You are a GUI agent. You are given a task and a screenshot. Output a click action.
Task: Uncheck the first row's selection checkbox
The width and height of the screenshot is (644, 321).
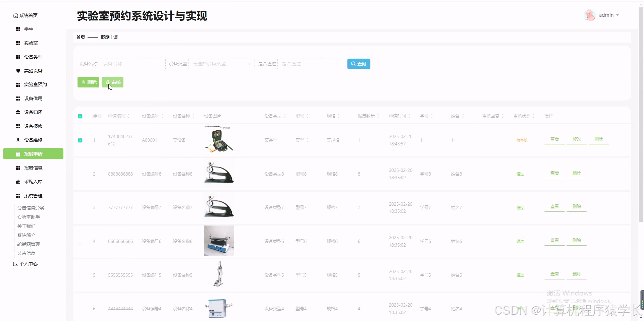[80, 140]
